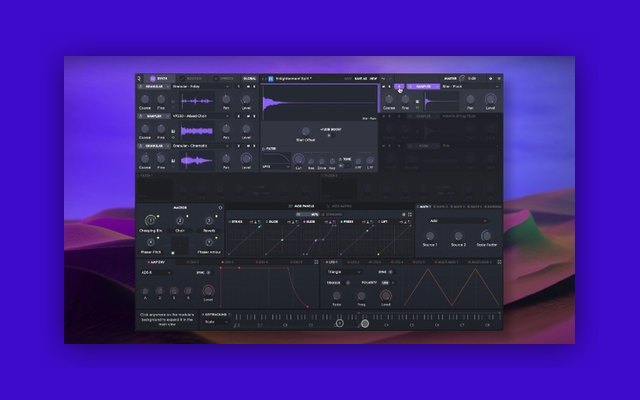Switch LFO polarity UNI toggle

pos(387,282)
